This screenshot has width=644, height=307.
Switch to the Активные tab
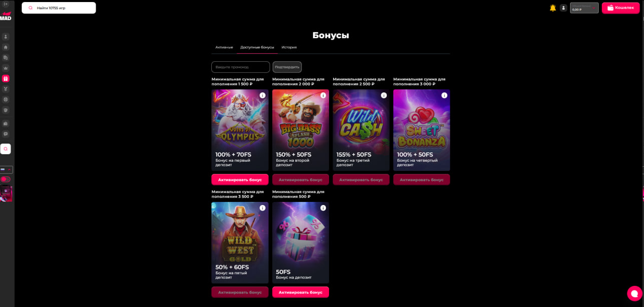point(224,47)
